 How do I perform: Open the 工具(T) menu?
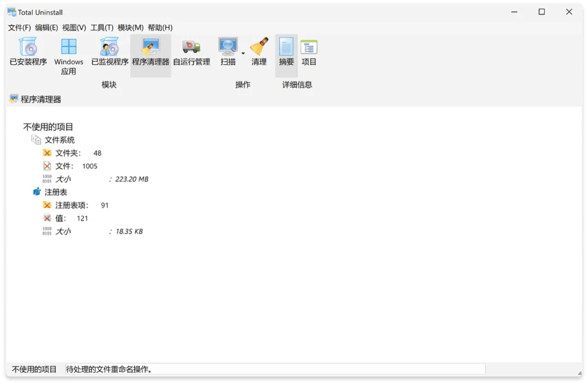[102, 28]
